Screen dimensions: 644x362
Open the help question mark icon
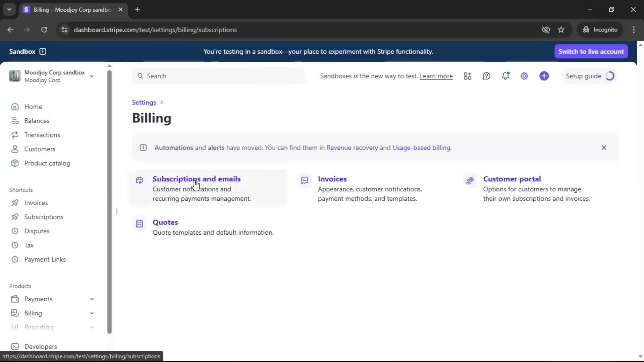tap(486, 76)
